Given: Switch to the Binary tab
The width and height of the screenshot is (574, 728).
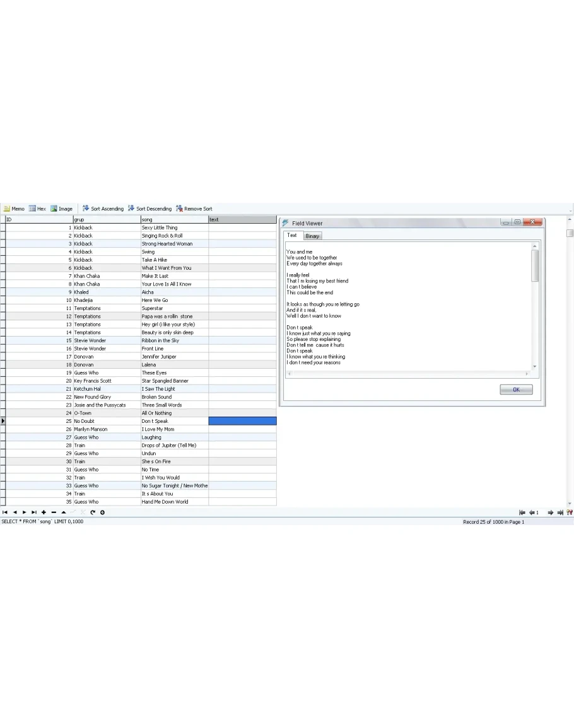Looking at the screenshot, I should point(313,236).
